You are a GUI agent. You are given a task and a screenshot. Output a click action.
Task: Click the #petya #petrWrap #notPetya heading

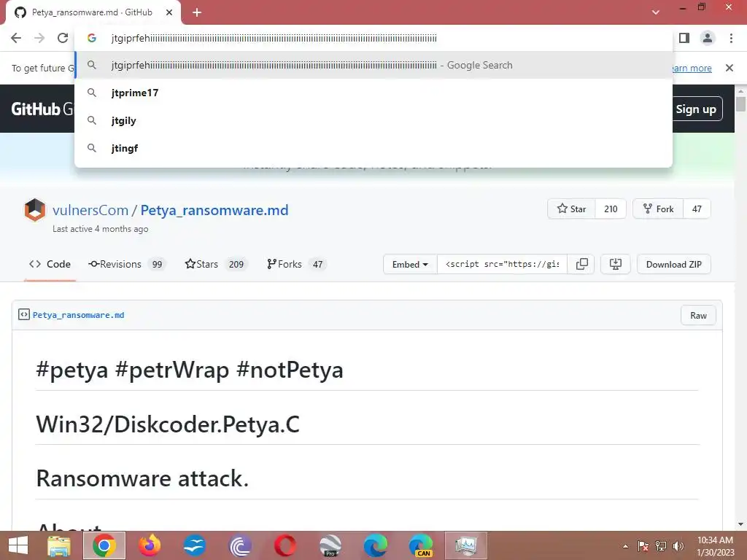[190, 370]
